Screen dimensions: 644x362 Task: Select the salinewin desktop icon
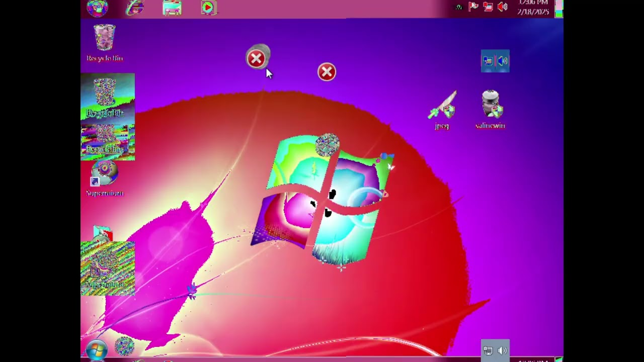coord(490,110)
